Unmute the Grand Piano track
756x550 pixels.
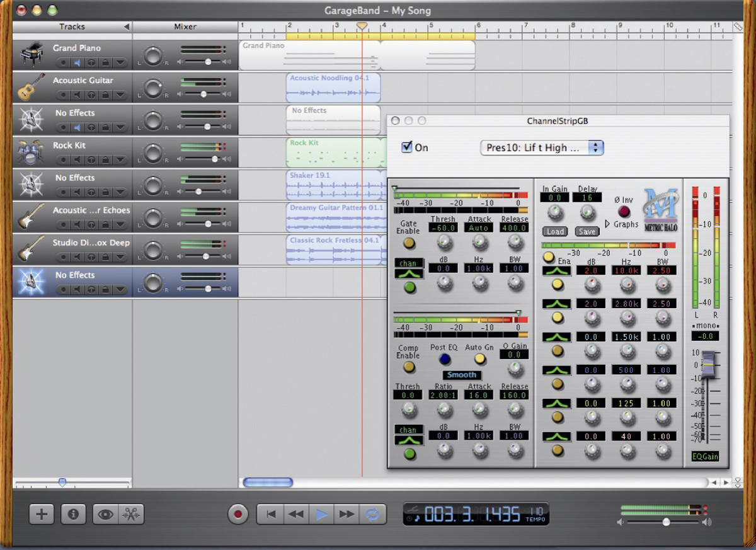[77, 63]
